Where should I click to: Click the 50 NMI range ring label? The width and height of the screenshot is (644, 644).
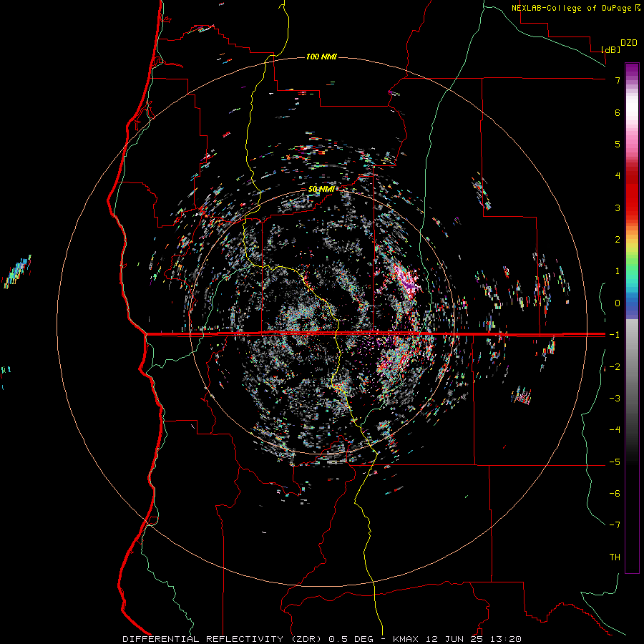321,189
